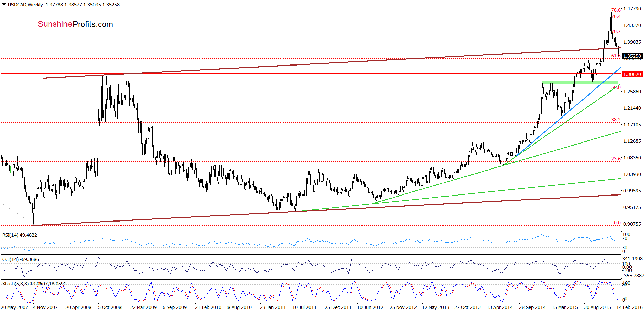Image resolution: width=644 pixels, height=312 pixels.
Task: Click the 76.4 Fibonacci level label
Action: point(616,17)
